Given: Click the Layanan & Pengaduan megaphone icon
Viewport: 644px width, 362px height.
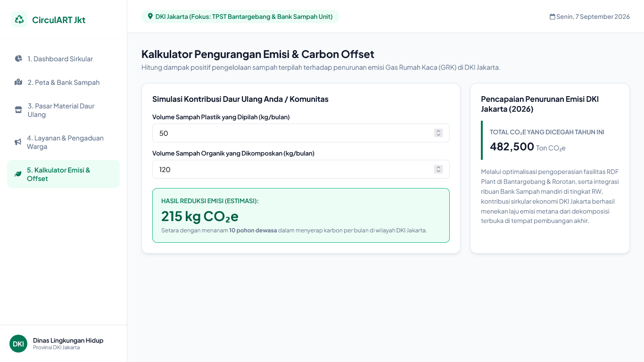Looking at the screenshot, I should point(18,142).
